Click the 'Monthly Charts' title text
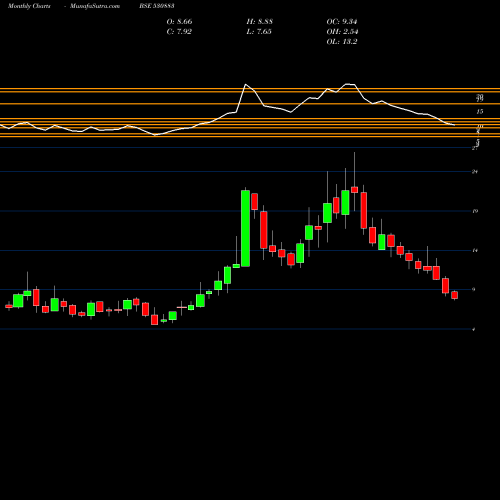This screenshot has width=500, height=500. point(29,6)
